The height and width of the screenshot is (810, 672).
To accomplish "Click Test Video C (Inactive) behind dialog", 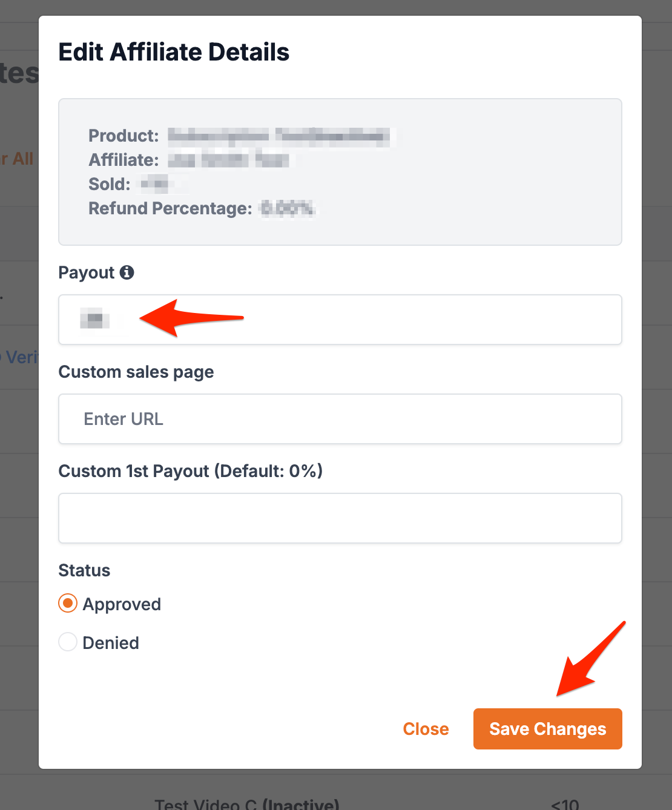I will (x=246, y=804).
